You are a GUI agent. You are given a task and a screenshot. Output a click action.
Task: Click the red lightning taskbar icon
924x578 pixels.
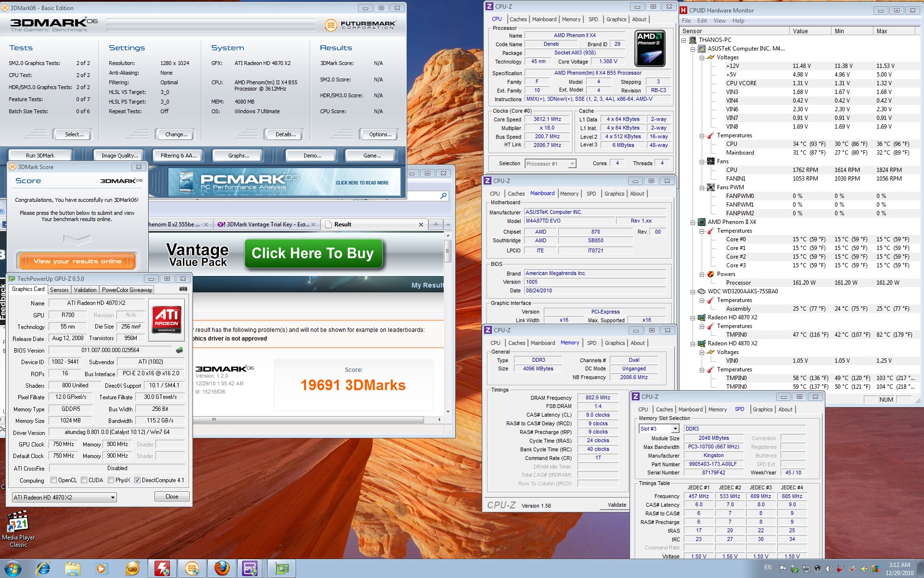click(x=162, y=569)
